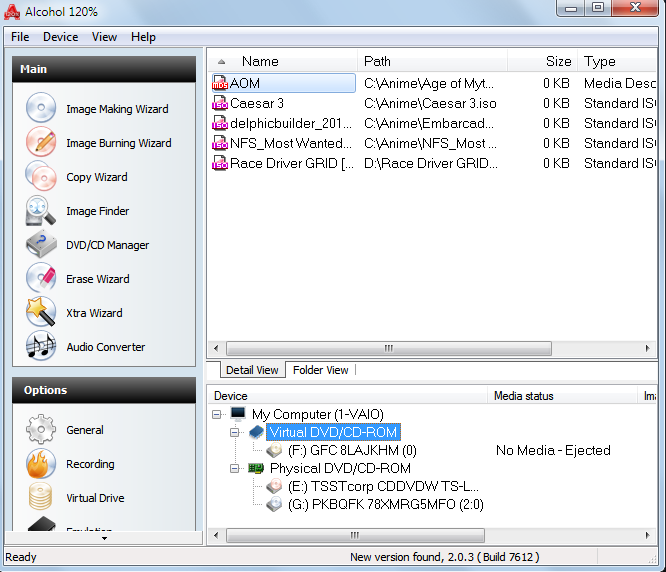Open DVD/CD Manager icon

[41, 244]
